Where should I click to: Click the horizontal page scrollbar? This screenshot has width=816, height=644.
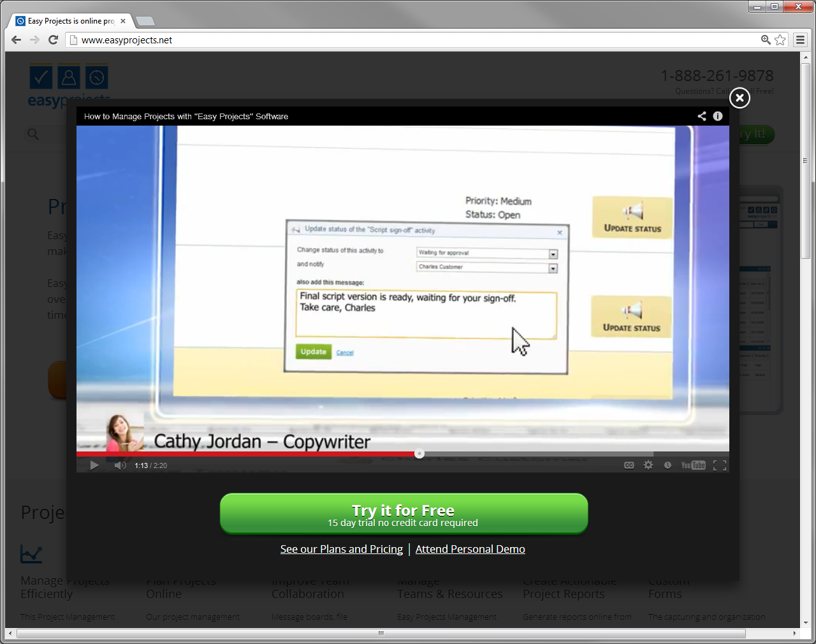381,633
